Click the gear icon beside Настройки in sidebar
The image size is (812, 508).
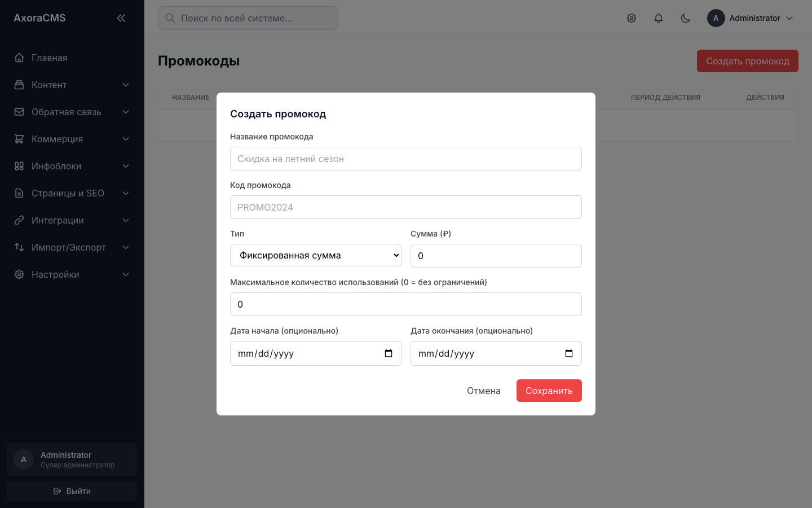coord(19,274)
